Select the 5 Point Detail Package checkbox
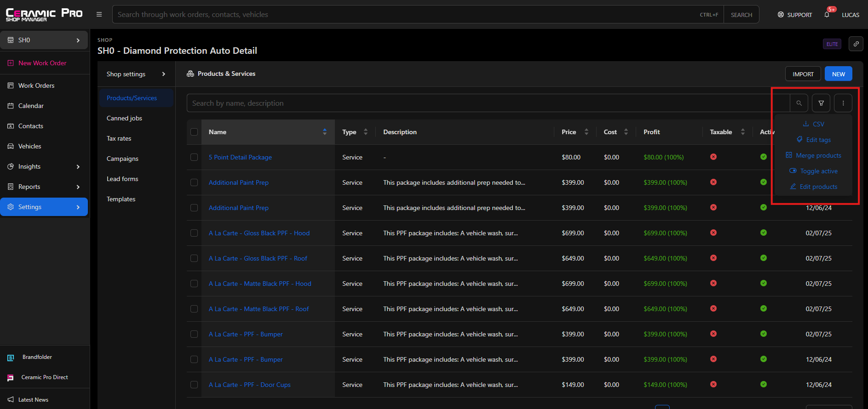This screenshot has height=409, width=868. tap(194, 157)
